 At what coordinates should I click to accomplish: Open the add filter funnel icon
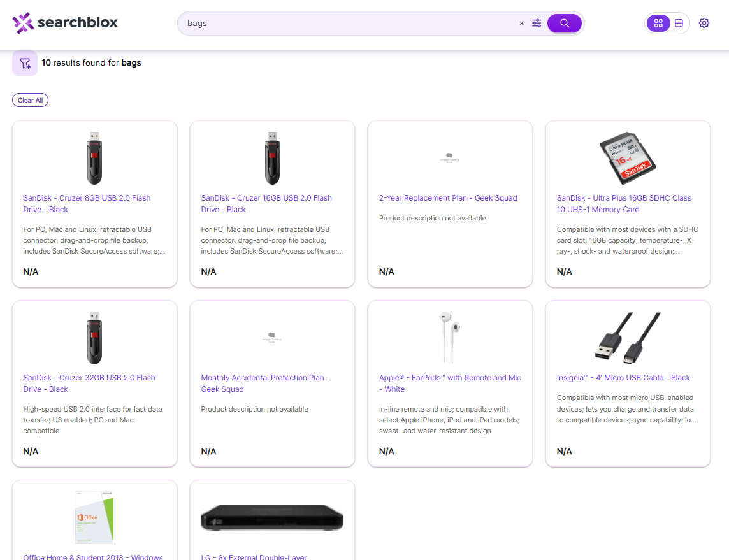[x=25, y=62]
